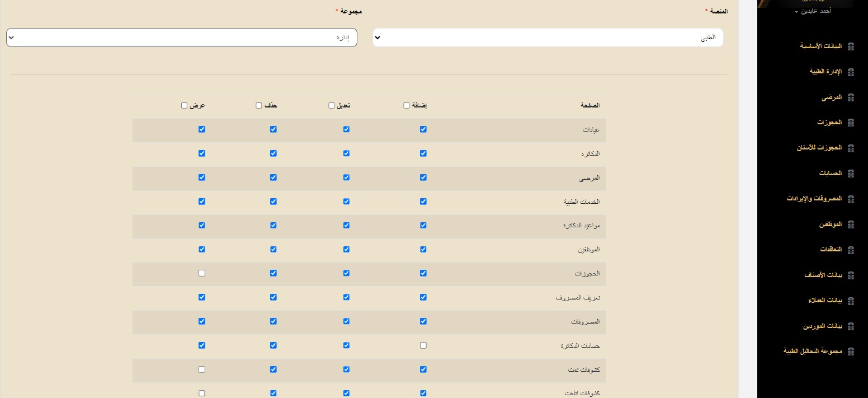
Task: Click the مواعيد الدكاترة page name cell
Action: (582, 226)
